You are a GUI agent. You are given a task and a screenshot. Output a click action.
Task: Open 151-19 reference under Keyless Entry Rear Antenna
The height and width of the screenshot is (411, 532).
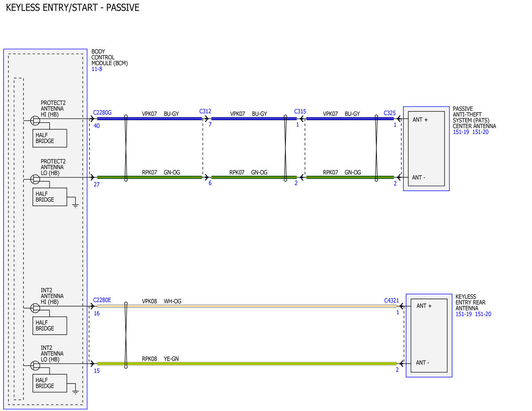click(464, 314)
